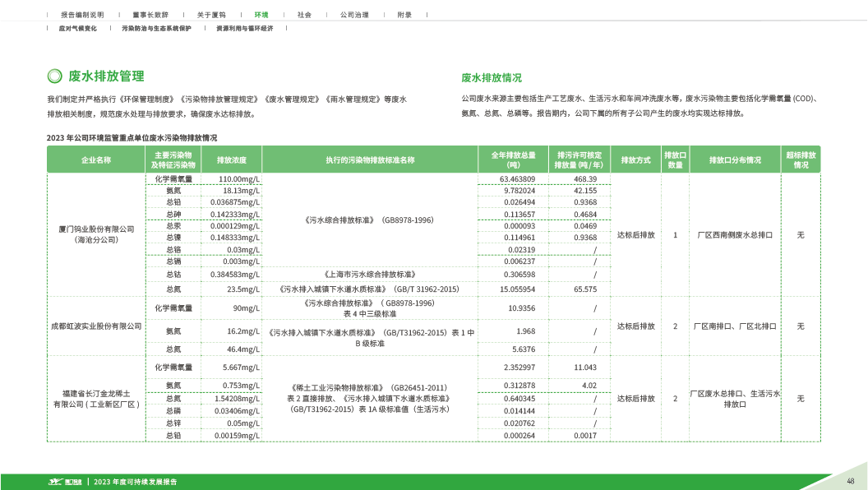Click page number 48 in footer

point(851,481)
